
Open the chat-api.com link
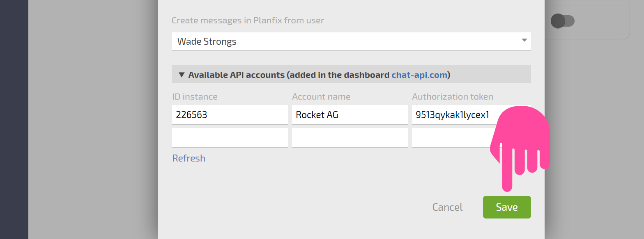click(x=419, y=75)
